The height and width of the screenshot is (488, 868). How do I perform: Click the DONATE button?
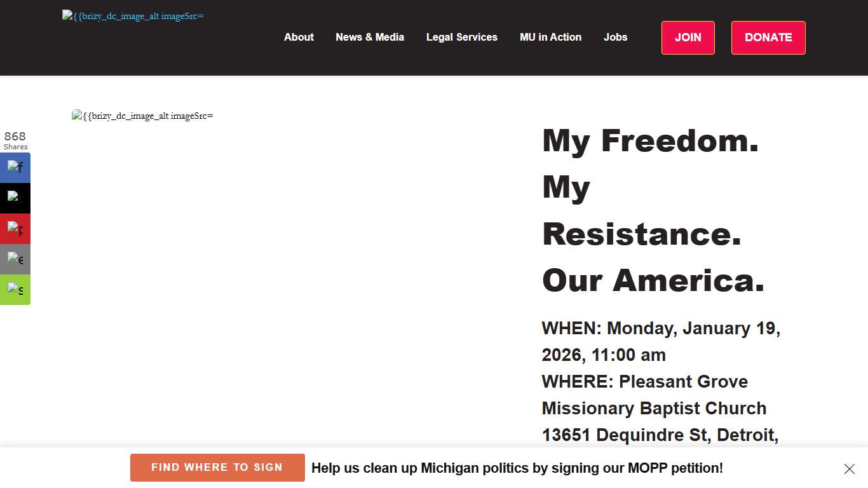click(x=768, y=37)
